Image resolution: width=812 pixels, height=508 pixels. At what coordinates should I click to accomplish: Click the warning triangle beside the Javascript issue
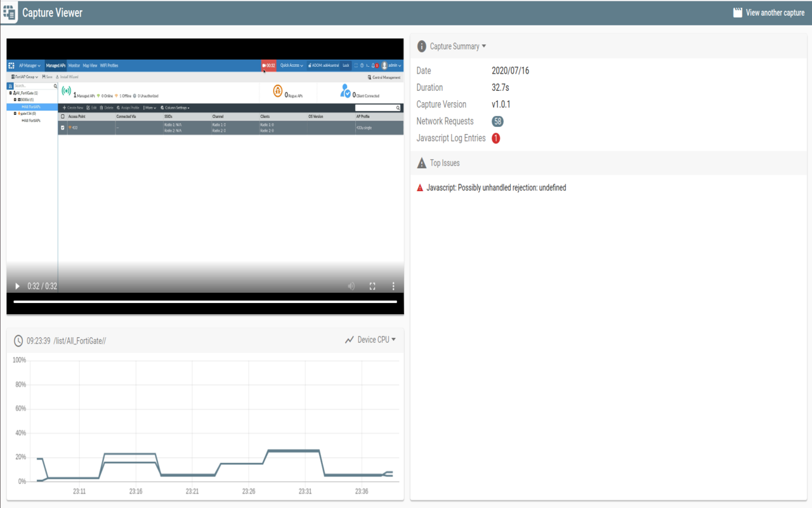(x=419, y=187)
